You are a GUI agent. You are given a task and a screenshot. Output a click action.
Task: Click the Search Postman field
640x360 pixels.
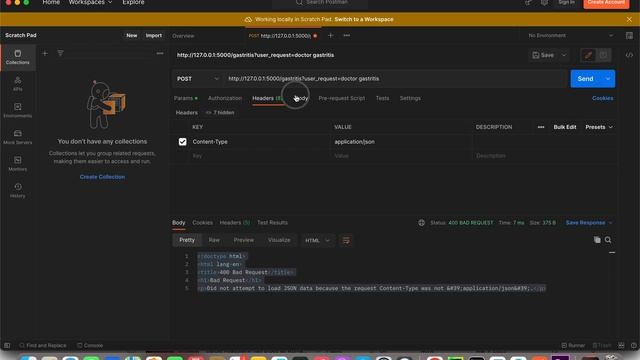click(320, 3)
